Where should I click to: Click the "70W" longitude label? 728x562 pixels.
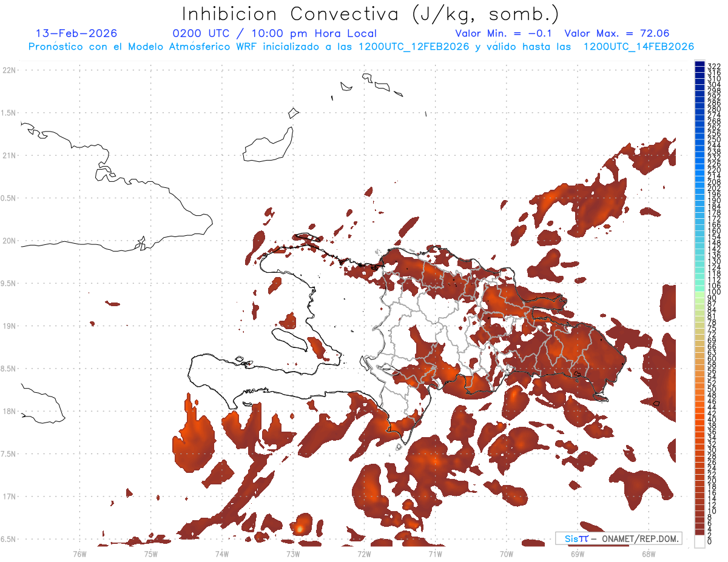pos(506,554)
